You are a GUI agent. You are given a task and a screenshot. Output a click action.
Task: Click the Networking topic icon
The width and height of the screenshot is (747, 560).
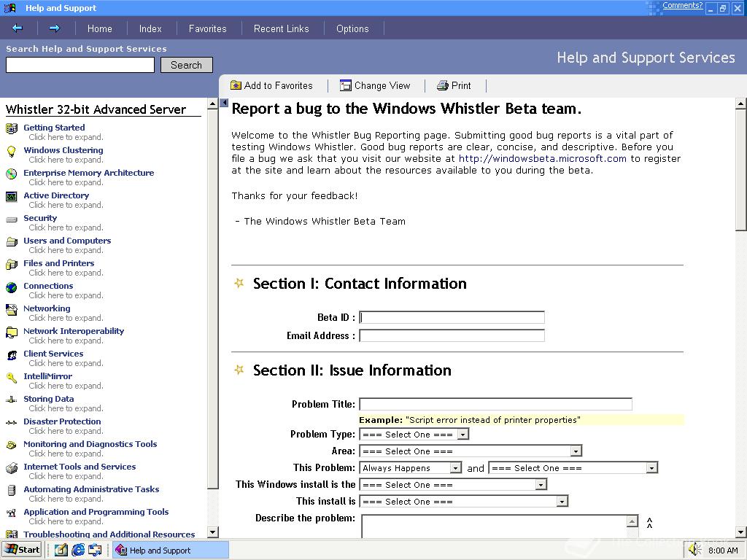coord(12,309)
